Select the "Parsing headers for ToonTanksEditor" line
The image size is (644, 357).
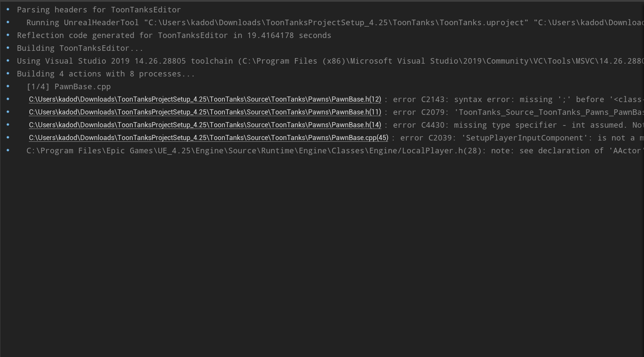[99, 10]
